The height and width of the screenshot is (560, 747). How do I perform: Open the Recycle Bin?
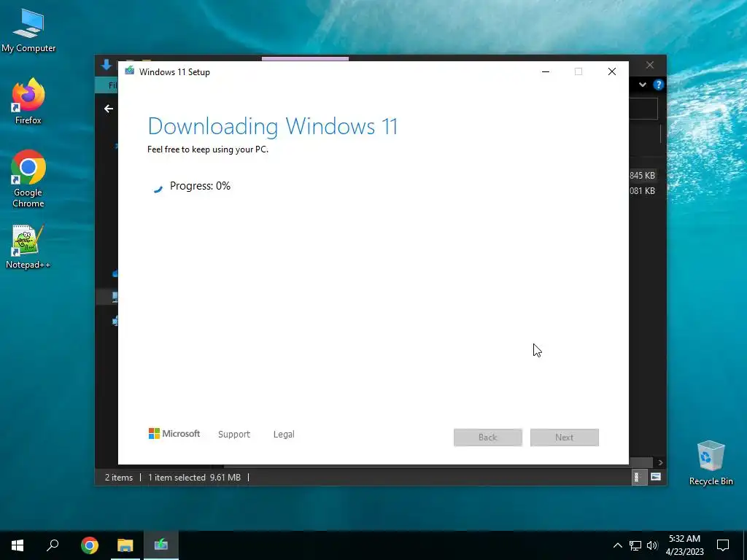point(711,463)
